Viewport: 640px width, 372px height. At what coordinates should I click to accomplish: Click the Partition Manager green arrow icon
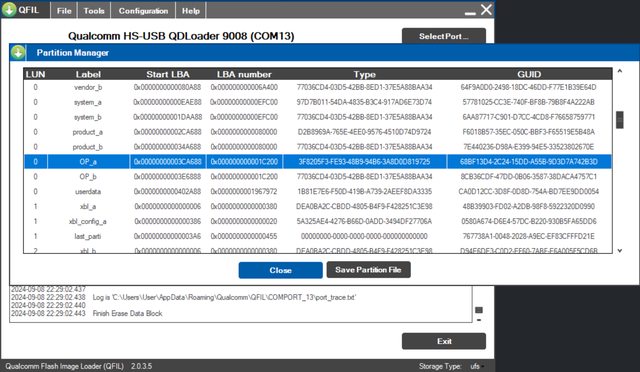[18, 53]
